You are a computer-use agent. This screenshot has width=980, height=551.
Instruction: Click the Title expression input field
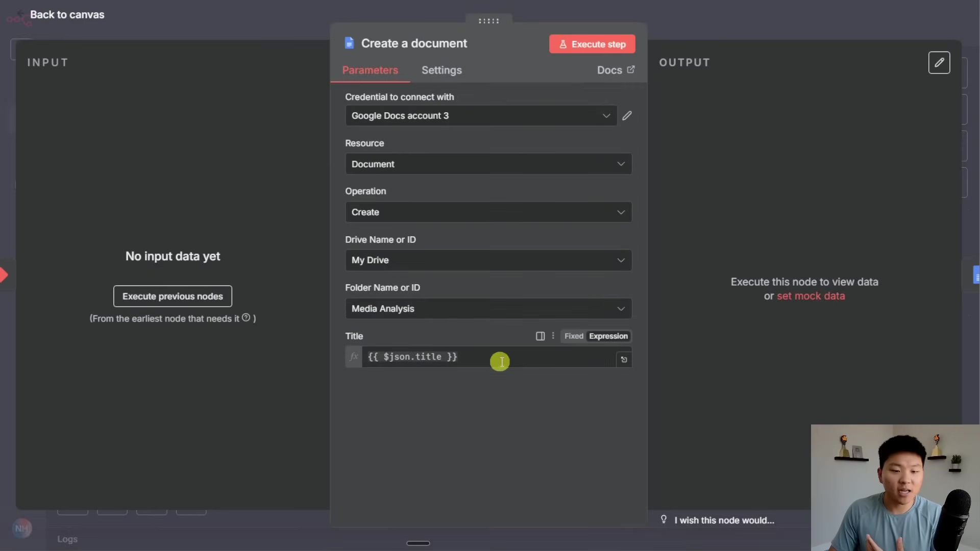(x=487, y=357)
